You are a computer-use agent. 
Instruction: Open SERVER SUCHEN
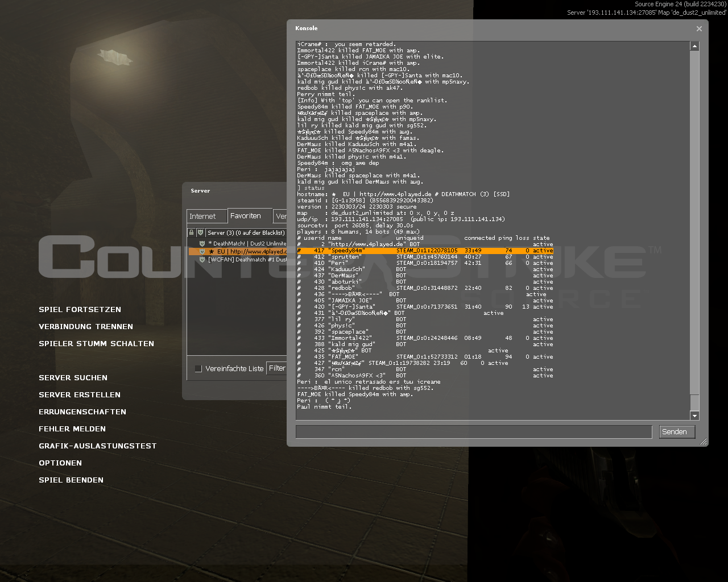click(73, 378)
